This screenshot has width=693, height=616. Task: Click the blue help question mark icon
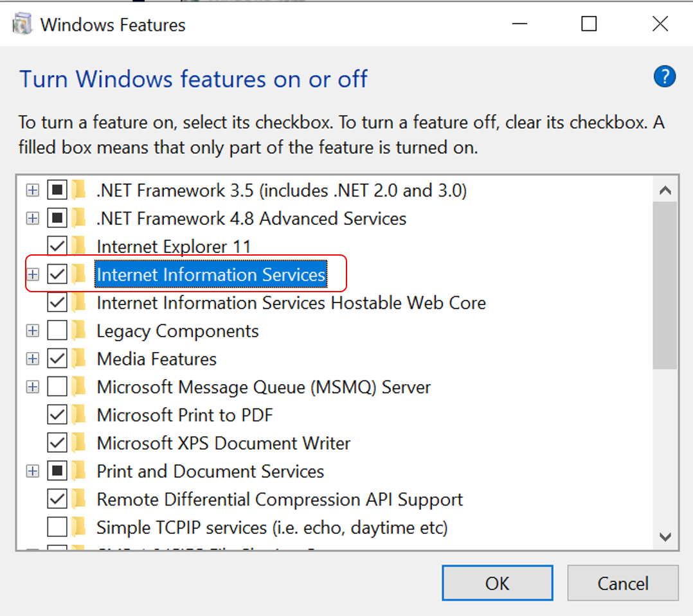[x=665, y=78]
